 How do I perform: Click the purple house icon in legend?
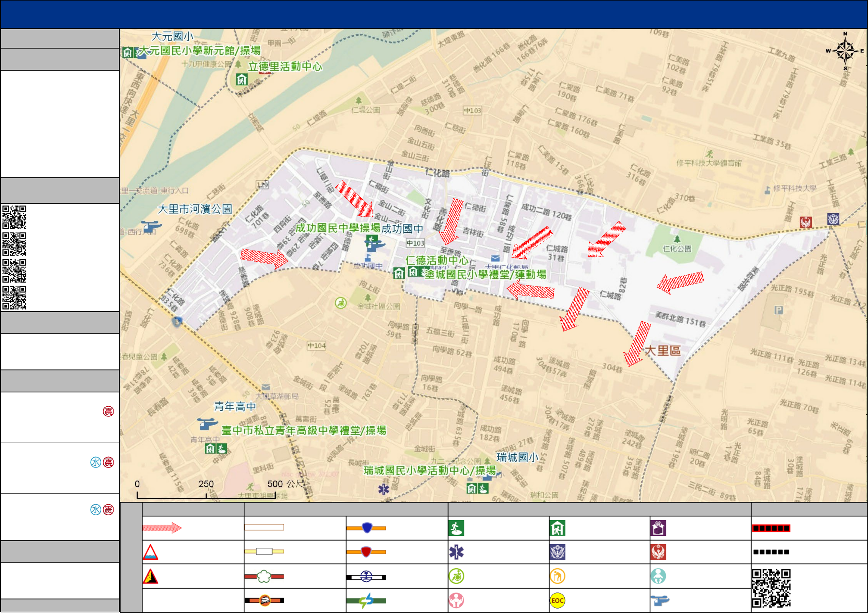(658, 528)
